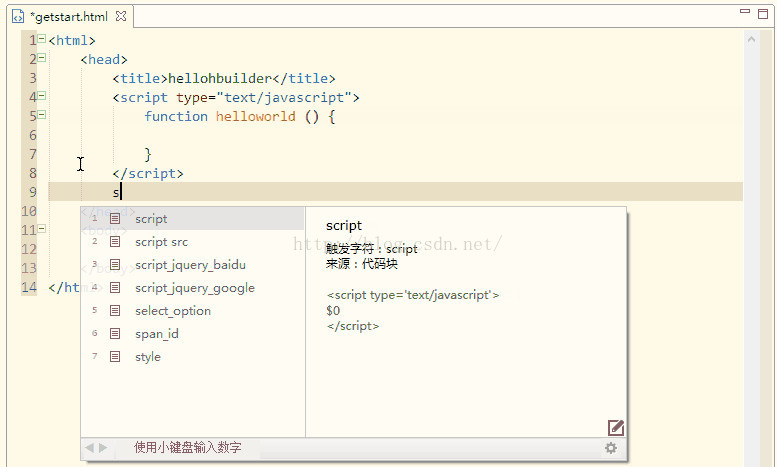Click snippet icon beside 'select_option'

pyautogui.click(x=115, y=311)
